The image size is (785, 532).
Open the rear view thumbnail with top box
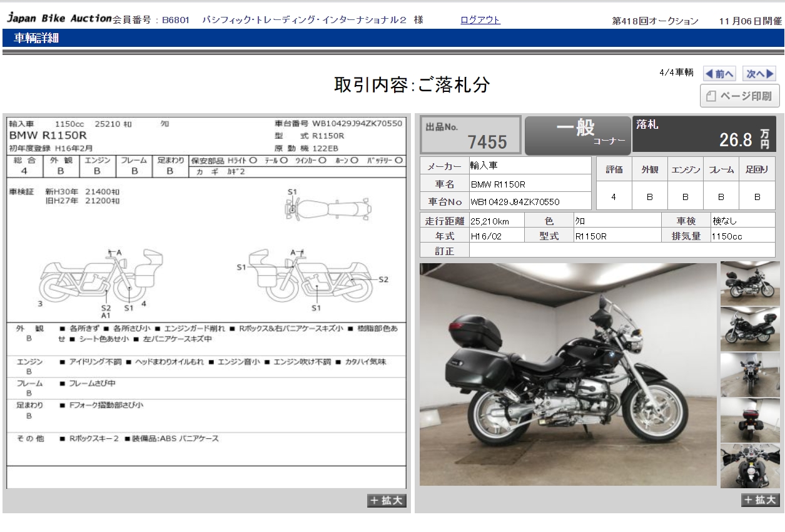pyautogui.click(x=750, y=420)
